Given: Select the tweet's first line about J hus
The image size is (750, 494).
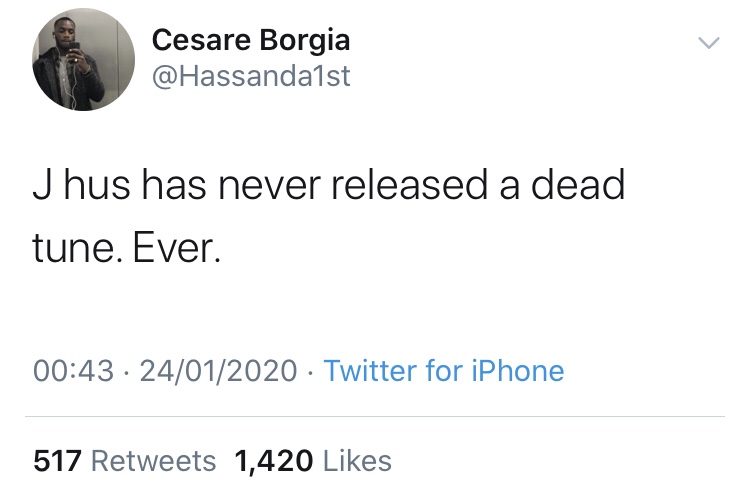Looking at the screenshot, I should click(x=329, y=184).
